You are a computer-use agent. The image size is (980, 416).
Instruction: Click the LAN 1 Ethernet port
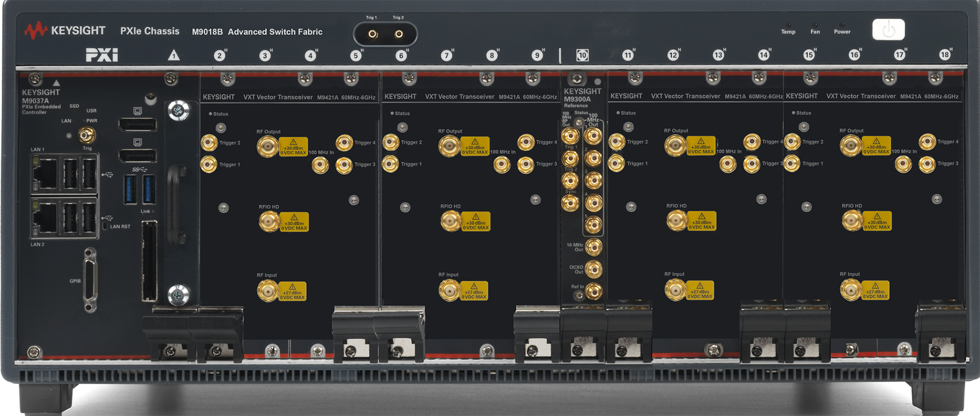tap(45, 173)
